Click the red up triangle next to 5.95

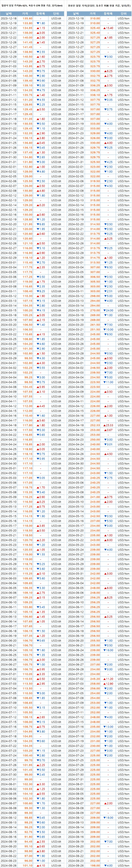click(38, 387)
